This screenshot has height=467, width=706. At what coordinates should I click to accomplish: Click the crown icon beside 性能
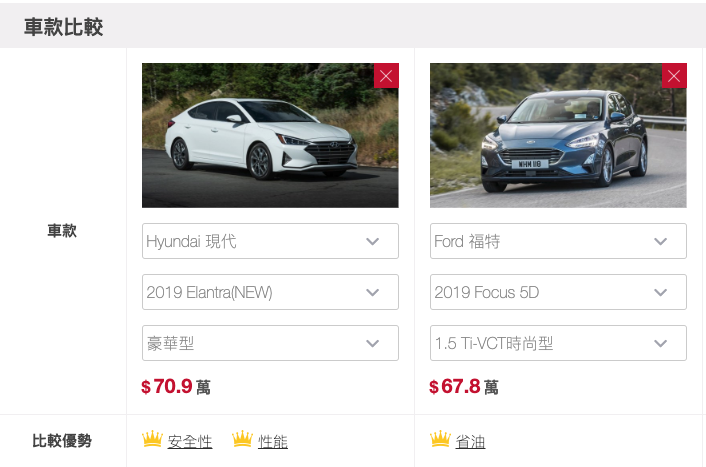tap(243, 439)
